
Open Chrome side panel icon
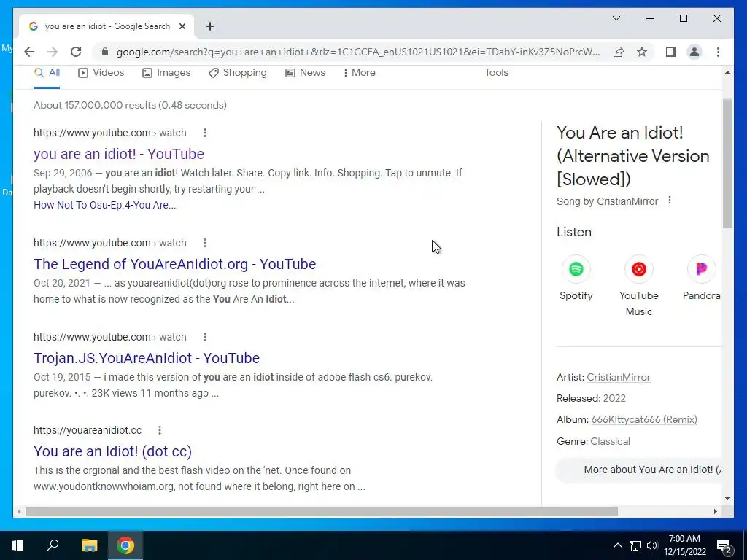point(671,52)
